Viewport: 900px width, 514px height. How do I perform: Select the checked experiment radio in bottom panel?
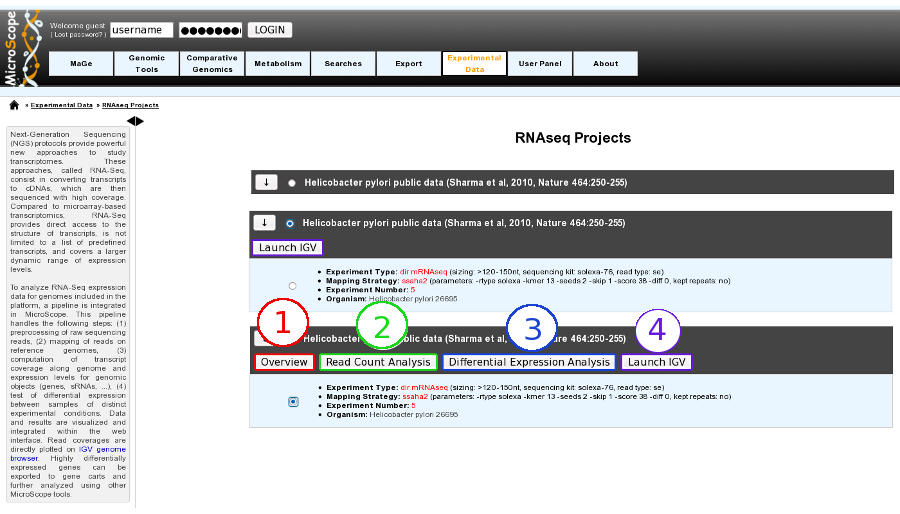pyautogui.click(x=293, y=402)
